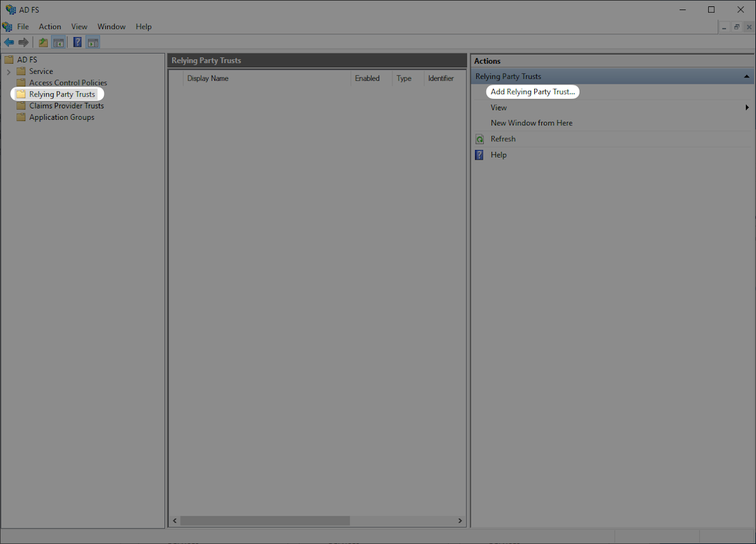
Task: Open the View submenu in Actions pane
Action: [498, 107]
